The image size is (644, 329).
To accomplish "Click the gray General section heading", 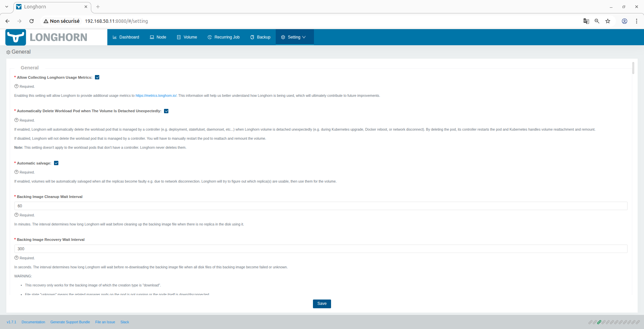I will click(x=30, y=68).
